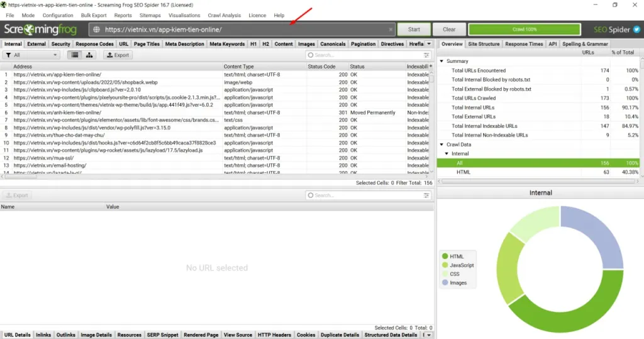
Task: Open the Licence menu
Action: click(257, 15)
